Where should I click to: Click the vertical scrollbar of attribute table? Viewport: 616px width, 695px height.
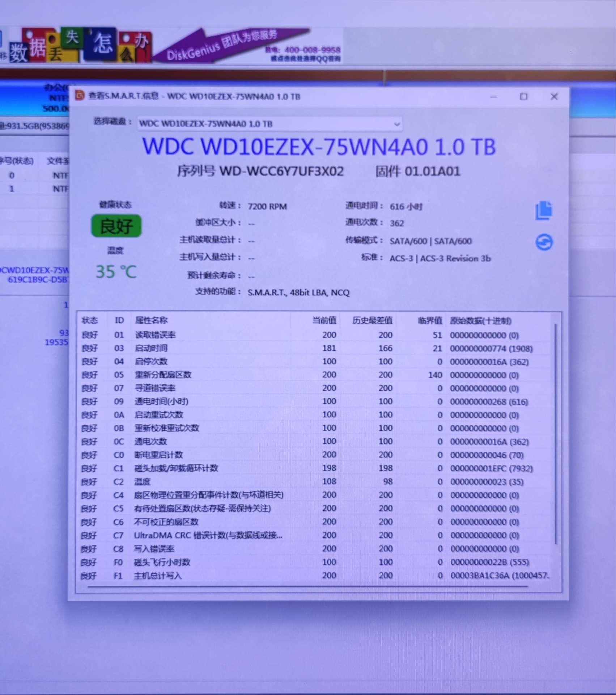click(556, 434)
